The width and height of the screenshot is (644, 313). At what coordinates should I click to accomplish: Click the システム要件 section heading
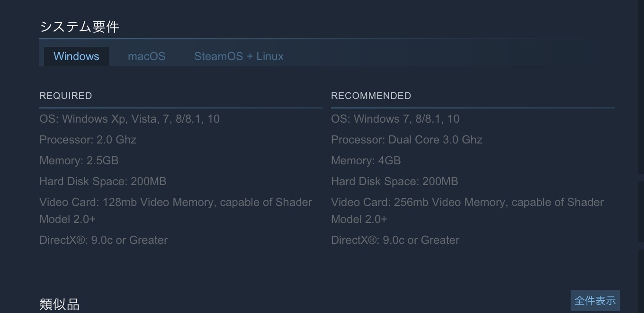click(79, 27)
